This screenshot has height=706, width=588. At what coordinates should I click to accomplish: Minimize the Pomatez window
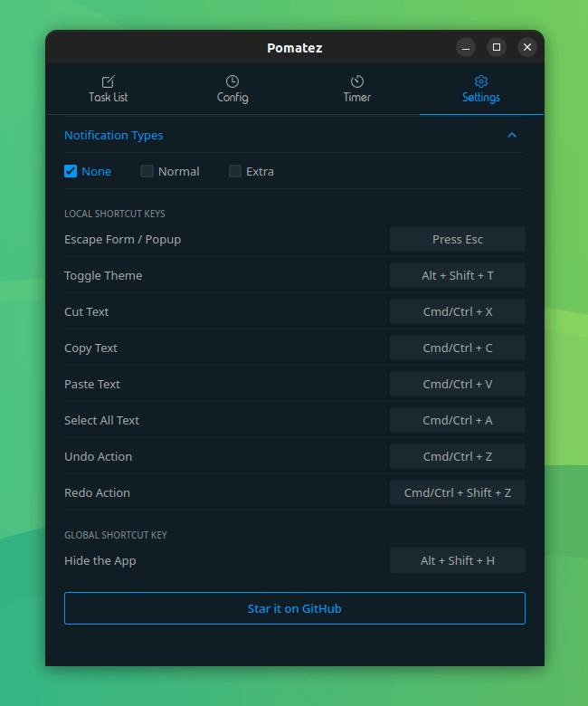point(466,47)
